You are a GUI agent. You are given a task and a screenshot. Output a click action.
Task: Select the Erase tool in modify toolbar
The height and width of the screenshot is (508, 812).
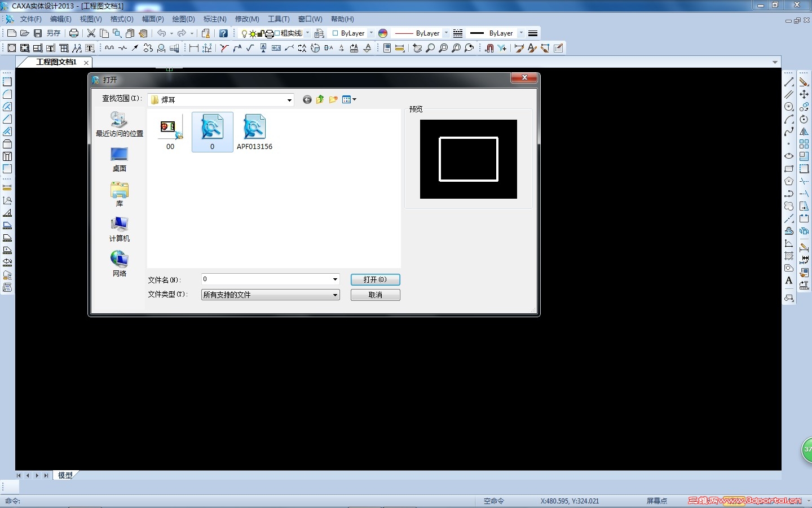804,82
